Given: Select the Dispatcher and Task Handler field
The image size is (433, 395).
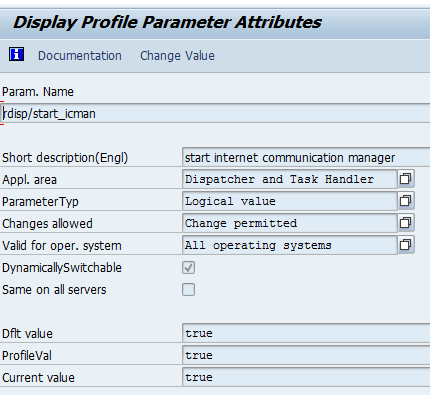Looking at the screenshot, I should pyautogui.click(x=290, y=179).
